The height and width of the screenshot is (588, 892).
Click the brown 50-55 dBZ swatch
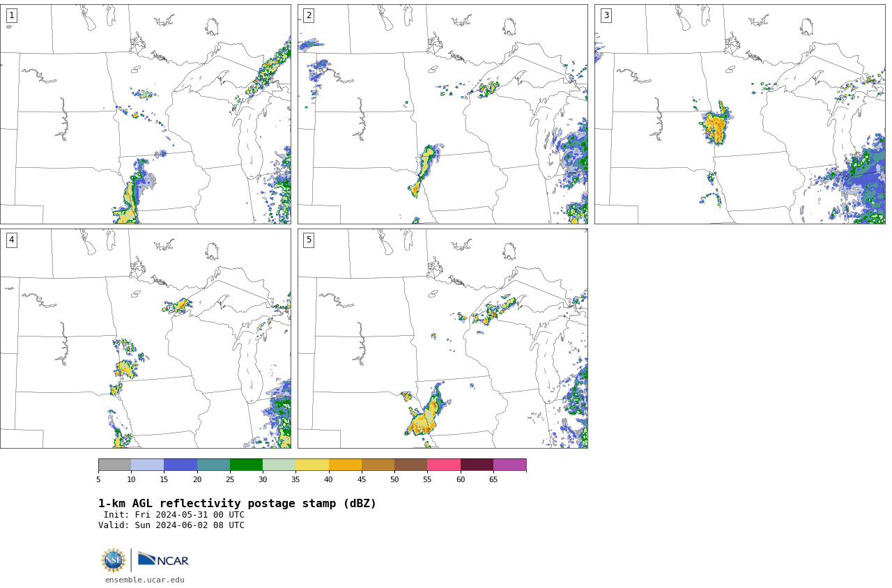coord(410,465)
